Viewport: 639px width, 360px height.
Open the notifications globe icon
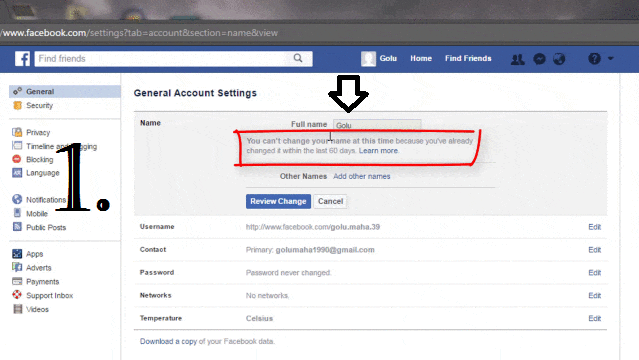[x=559, y=59]
